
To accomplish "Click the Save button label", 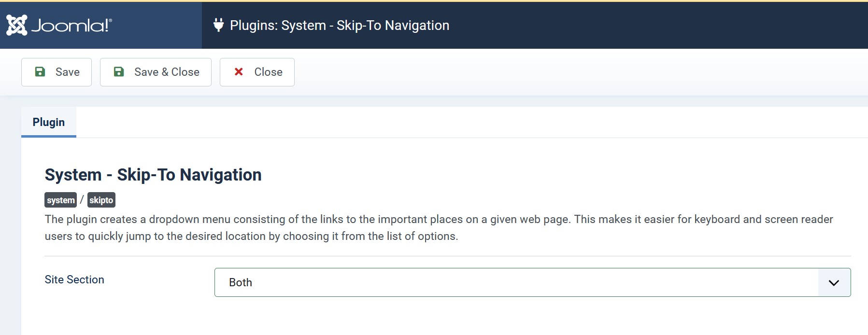I will point(68,72).
